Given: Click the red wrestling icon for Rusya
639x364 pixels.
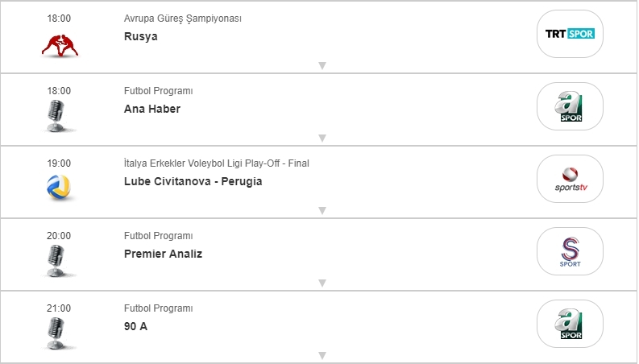Looking at the screenshot, I should click(x=59, y=46).
